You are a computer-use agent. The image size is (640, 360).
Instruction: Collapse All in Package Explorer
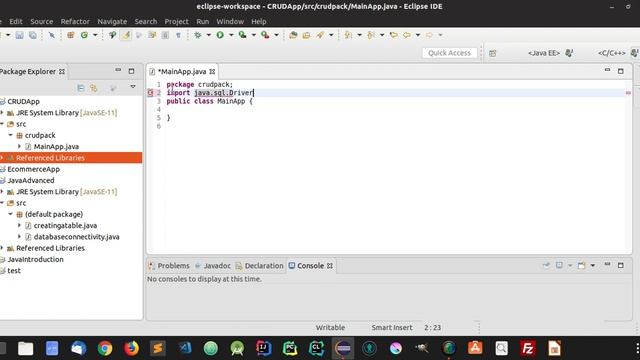click(81, 88)
